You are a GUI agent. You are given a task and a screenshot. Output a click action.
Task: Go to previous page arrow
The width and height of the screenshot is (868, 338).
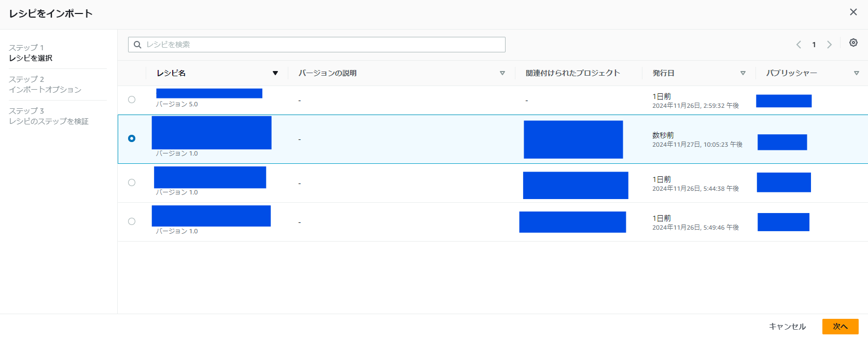tap(799, 45)
